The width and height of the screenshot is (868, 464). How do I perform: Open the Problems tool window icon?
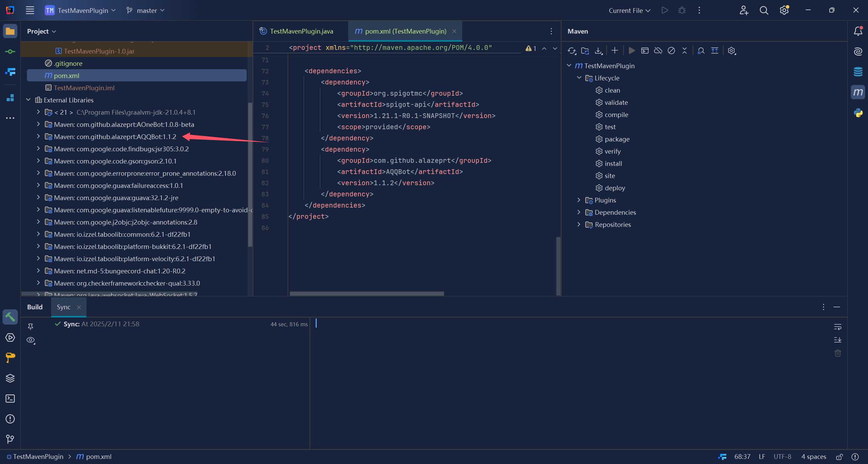tap(10, 419)
